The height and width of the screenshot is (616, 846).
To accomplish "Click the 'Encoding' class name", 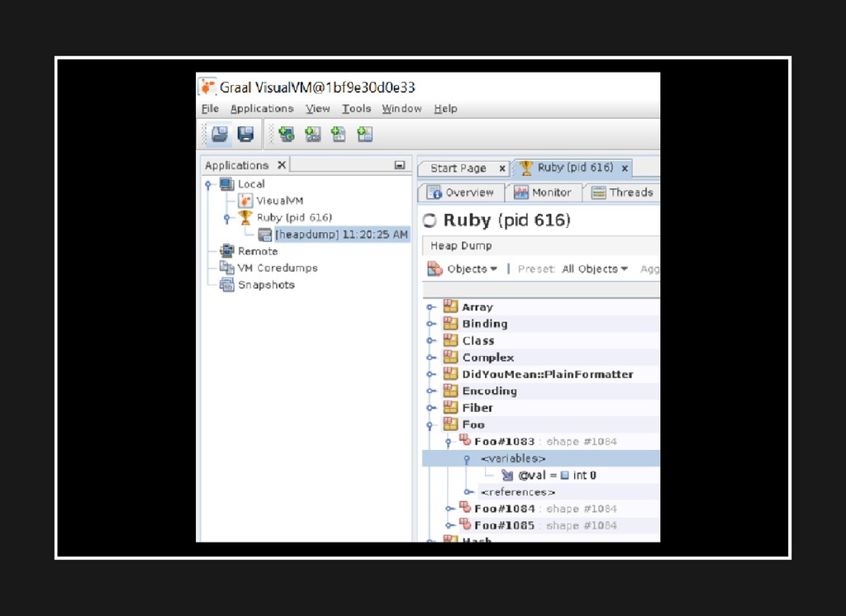I will (x=489, y=391).
